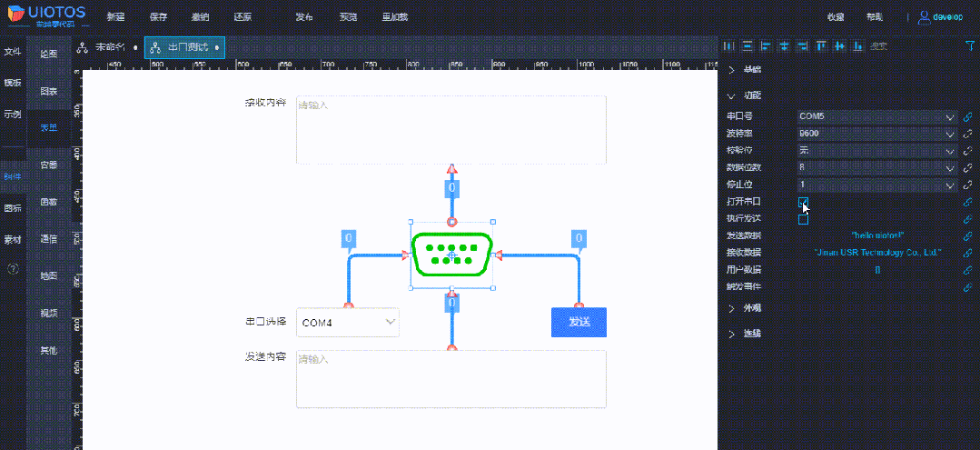Click the develop user account icon
The width and height of the screenshot is (980, 450).
click(924, 17)
